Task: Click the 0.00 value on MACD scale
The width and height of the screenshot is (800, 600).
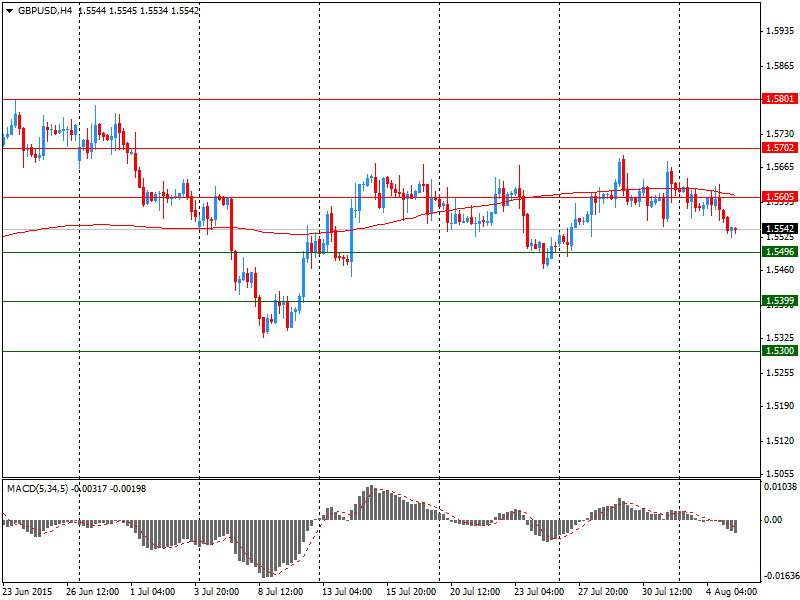Action: [773, 519]
